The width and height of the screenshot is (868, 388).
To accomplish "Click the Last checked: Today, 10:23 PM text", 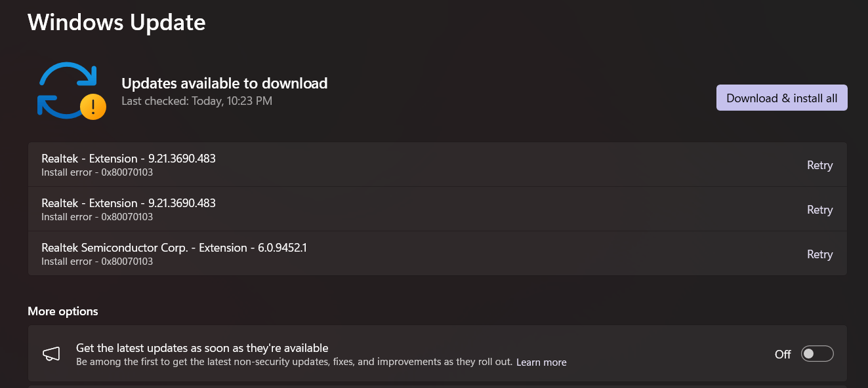I will point(197,101).
